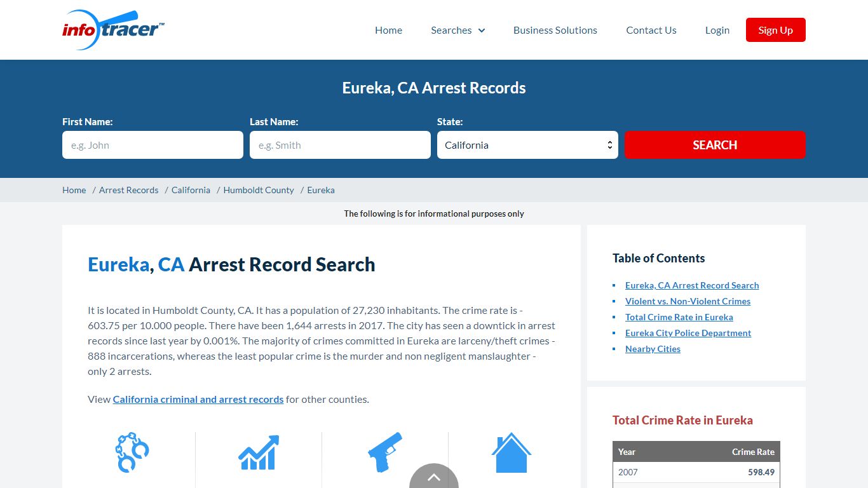Click the handgun icon
Image resolution: width=868 pixels, height=488 pixels.
tap(385, 452)
